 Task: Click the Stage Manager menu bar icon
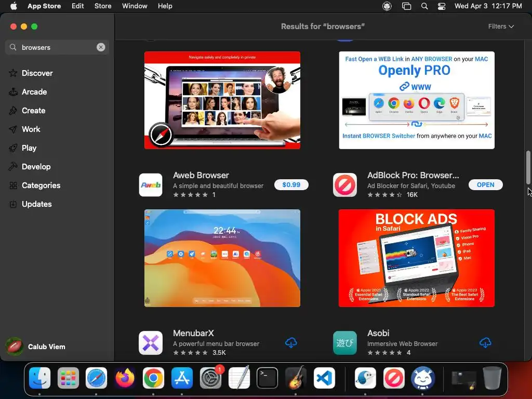coord(406,6)
